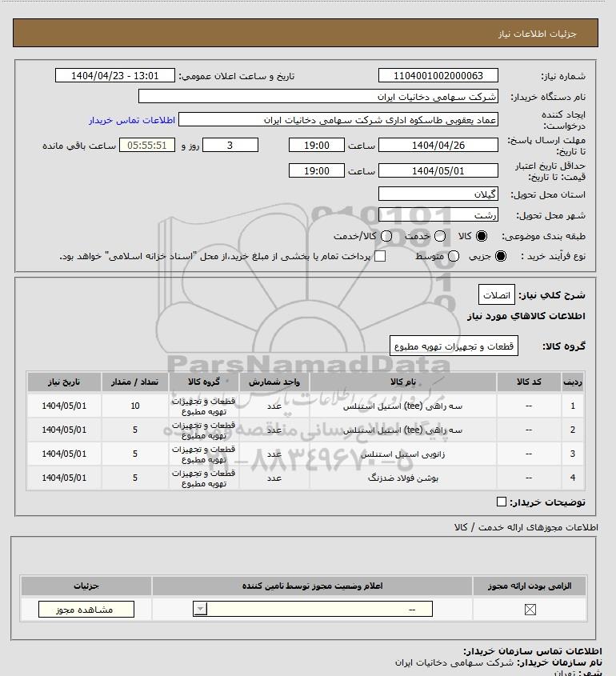
Task: Click the price validity date field 1404/05/01
Action: click(438, 170)
